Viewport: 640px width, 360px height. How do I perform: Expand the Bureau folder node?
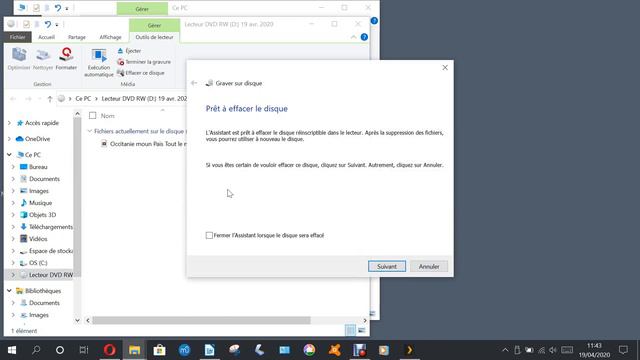[13, 167]
